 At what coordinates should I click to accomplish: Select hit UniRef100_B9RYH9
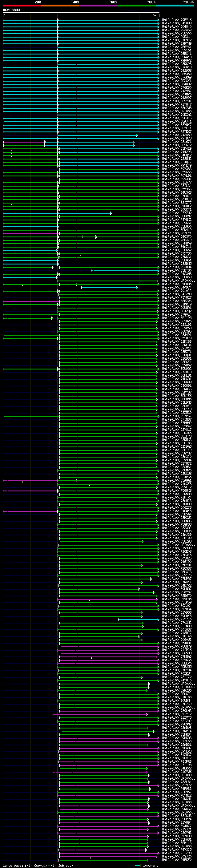tap(176, 43)
